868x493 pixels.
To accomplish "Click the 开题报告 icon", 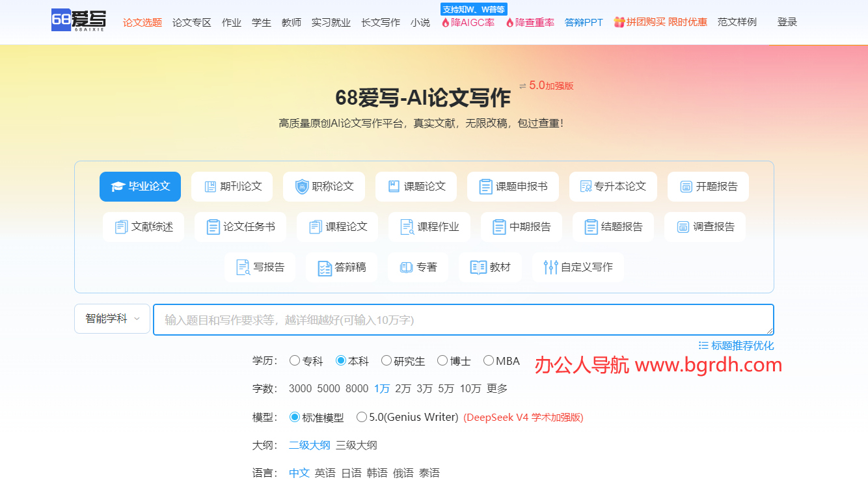I will pyautogui.click(x=686, y=187).
